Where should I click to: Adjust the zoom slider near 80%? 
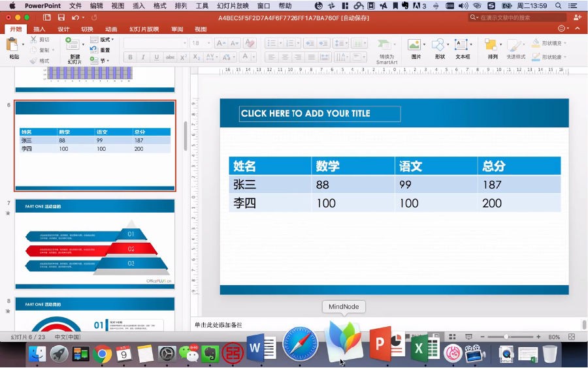pos(506,337)
